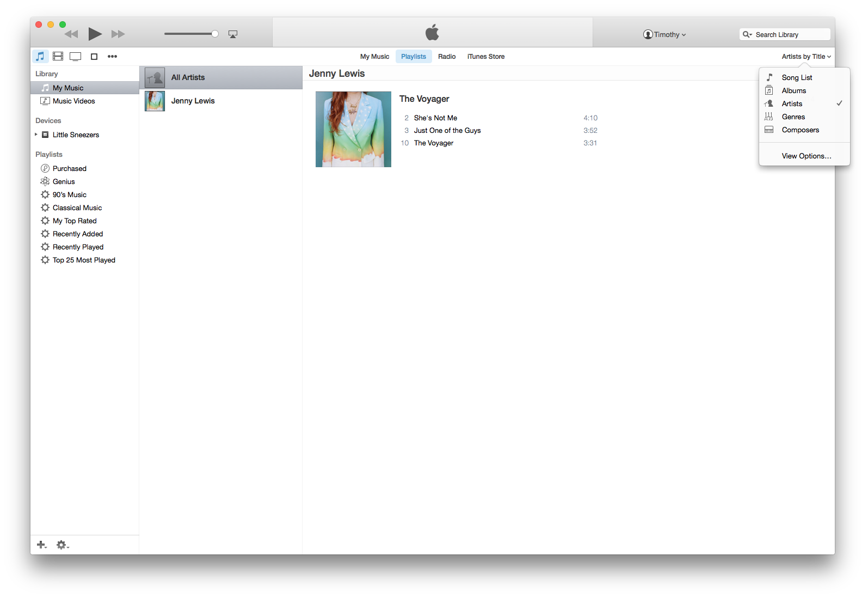This screenshot has height=598, width=868.
Task: Open the iTunes Store tab
Action: tap(486, 57)
